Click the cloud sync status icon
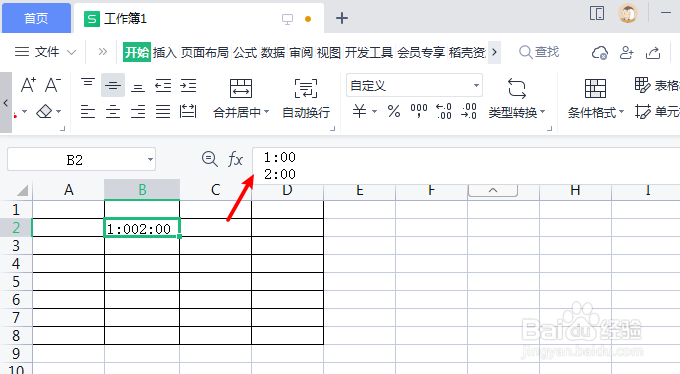Image resolution: width=680 pixels, height=374 pixels. click(x=599, y=52)
